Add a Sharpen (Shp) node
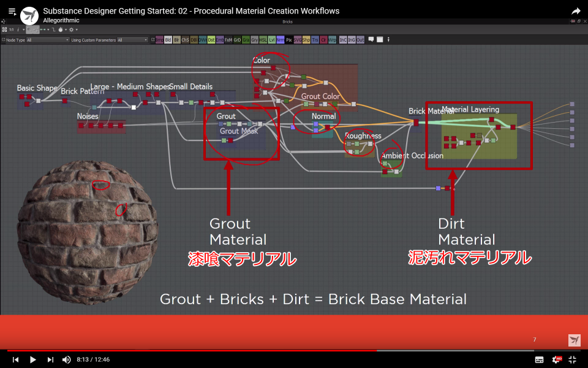Screen dimensions: 588x368 pos(306,40)
